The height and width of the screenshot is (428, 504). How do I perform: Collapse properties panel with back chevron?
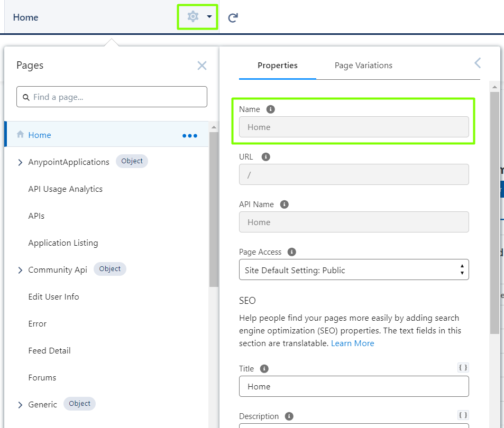[x=478, y=63]
